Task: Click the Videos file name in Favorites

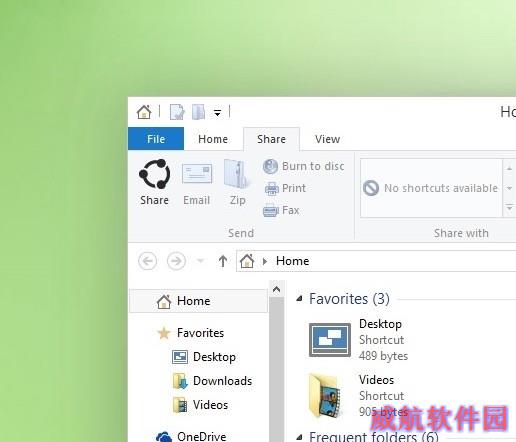Action: click(x=376, y=380)
